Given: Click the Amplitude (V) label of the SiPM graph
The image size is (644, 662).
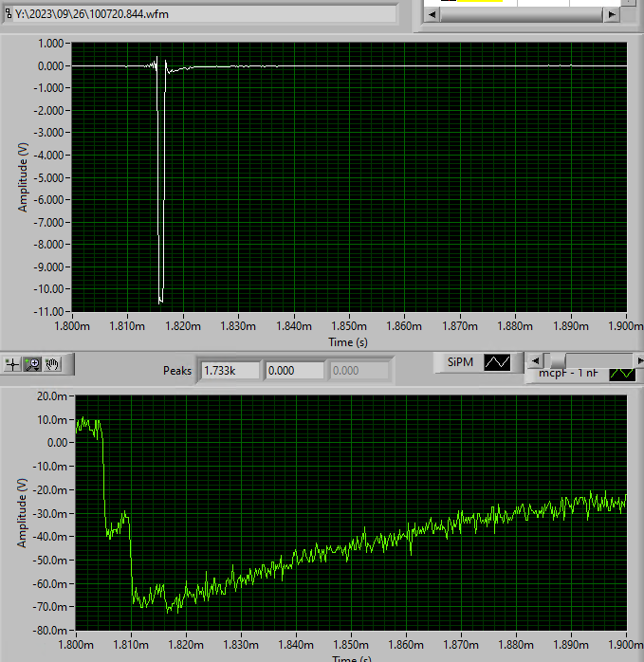Looking at the screenshot, I should [x=23, y=177].
